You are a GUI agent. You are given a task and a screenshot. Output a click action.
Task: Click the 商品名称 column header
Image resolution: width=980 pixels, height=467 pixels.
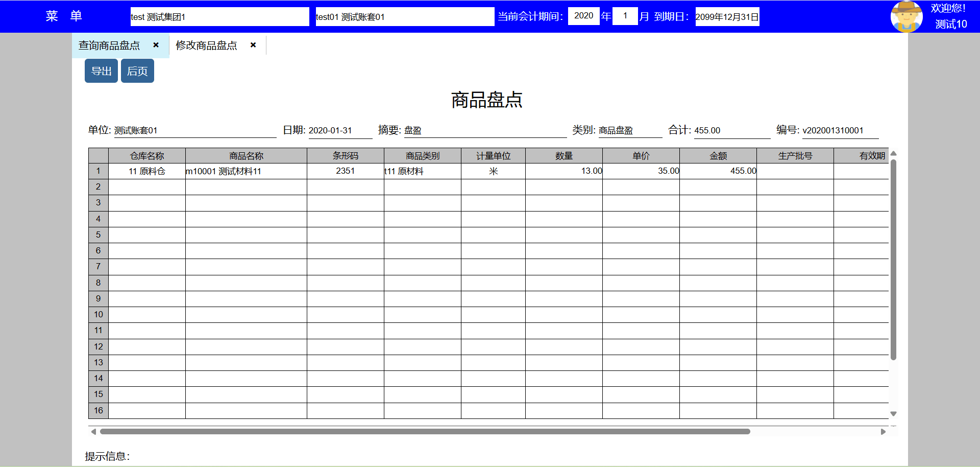246,156
